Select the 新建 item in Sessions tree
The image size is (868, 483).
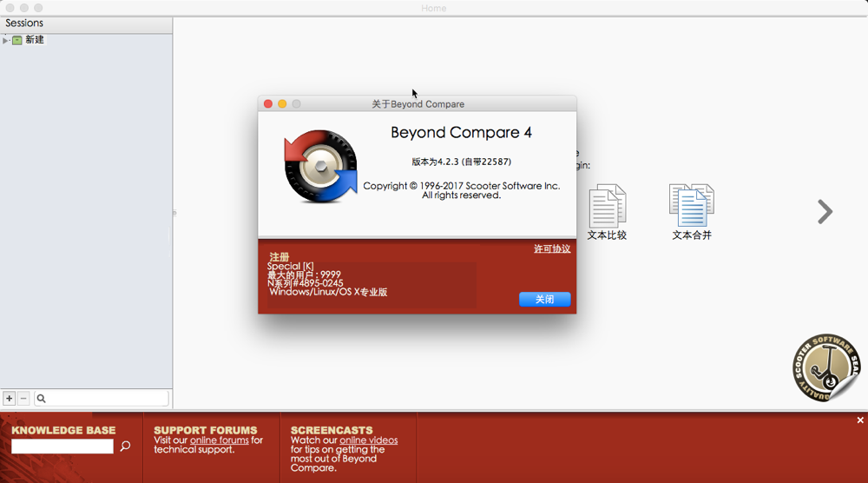tap(35, 40)
